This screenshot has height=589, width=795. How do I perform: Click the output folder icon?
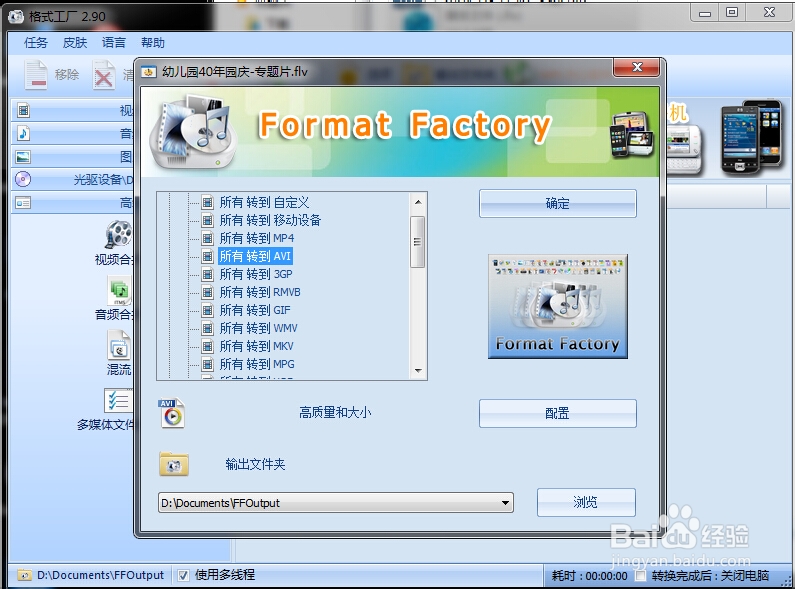click(173, 464)
